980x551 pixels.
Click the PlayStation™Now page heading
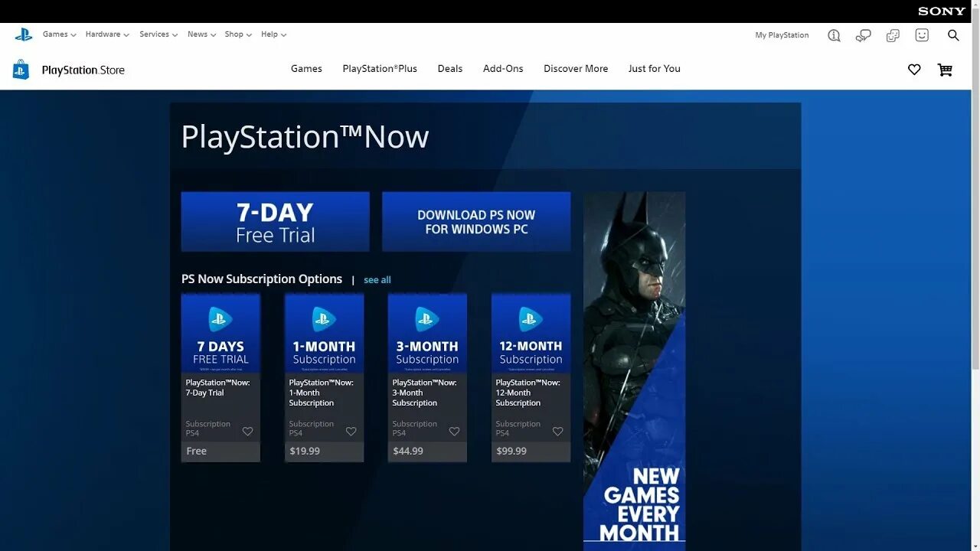(305, 137)
